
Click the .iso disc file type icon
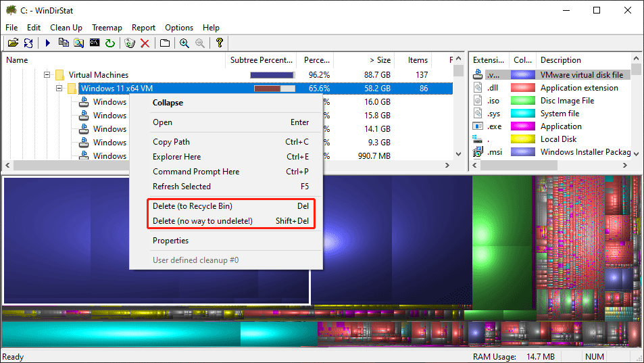(478, 100)
